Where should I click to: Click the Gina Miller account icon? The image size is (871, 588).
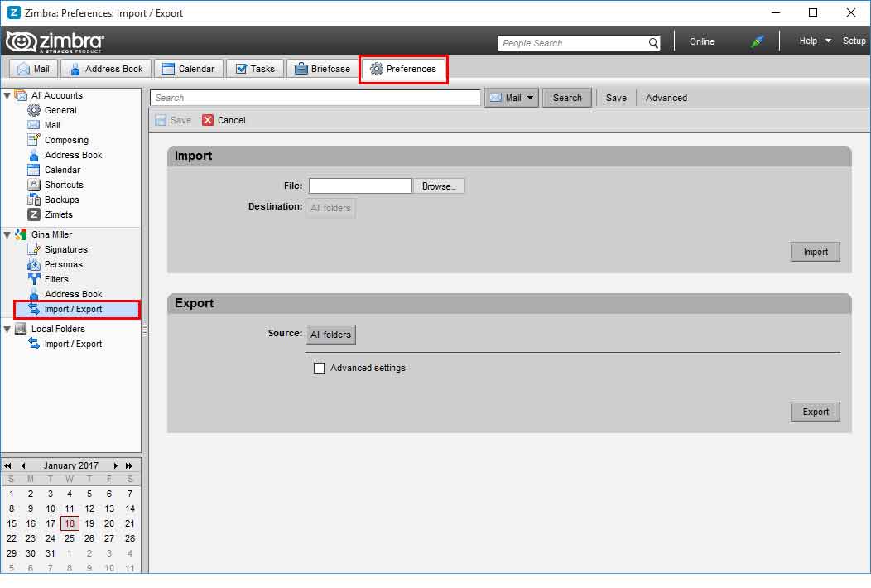click(21, 234)
